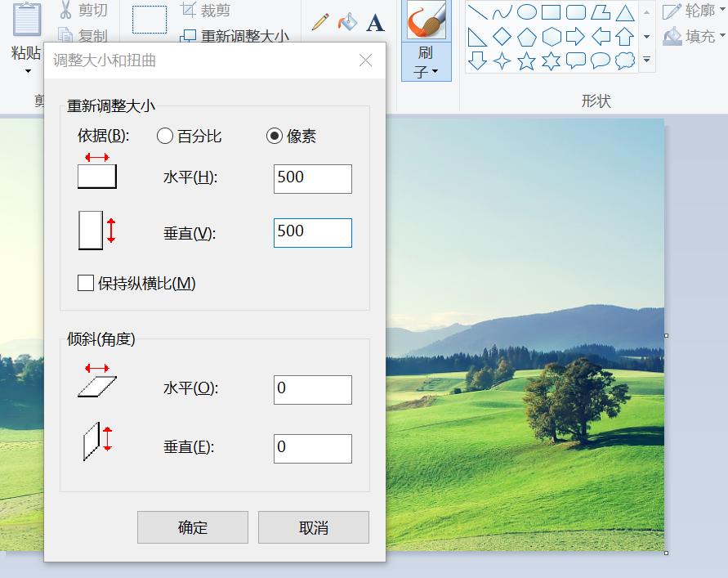Select the 百分比 radio button

tap(163, 137)
